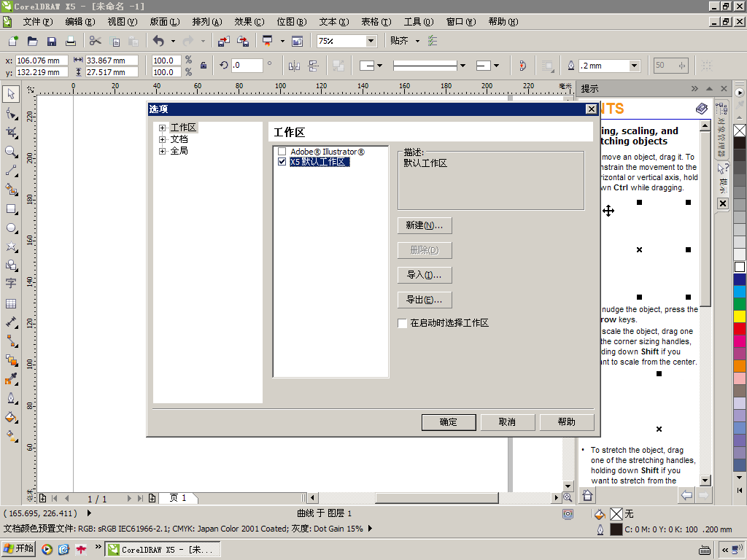
Task: Click the Windows 开始 start button
Action: (18, 548)
